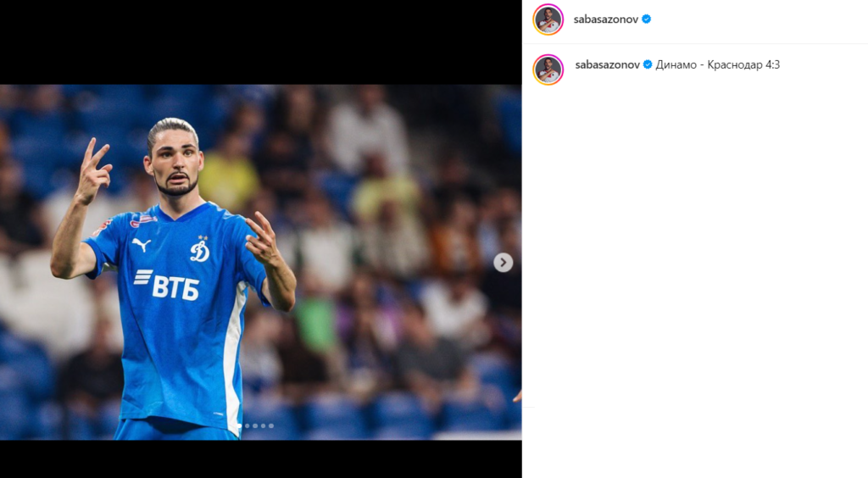
Task: Click the Dynamo crest on the jersey
Action: coord(200,249)
